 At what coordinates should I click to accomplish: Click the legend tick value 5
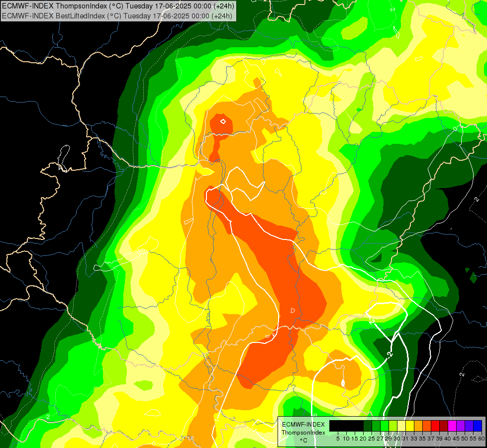[x=338, y=439]
